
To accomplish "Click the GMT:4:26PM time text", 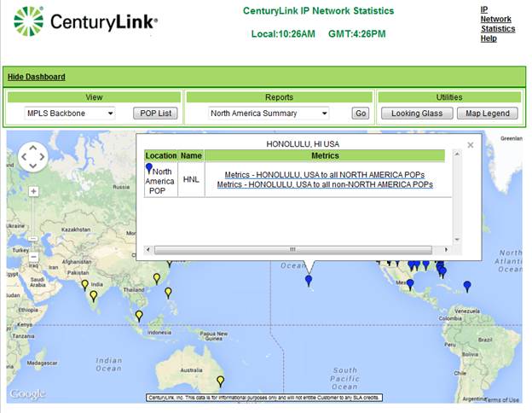I will [357, 34].
